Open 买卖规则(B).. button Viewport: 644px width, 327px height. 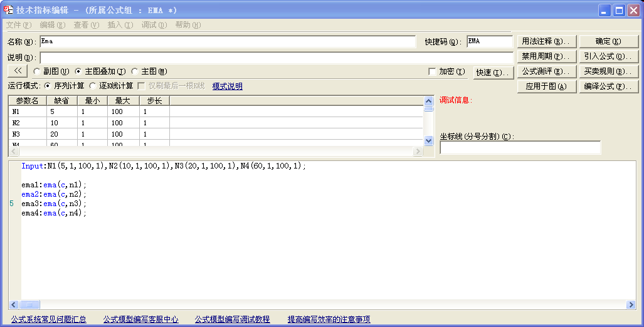(609, 71)
